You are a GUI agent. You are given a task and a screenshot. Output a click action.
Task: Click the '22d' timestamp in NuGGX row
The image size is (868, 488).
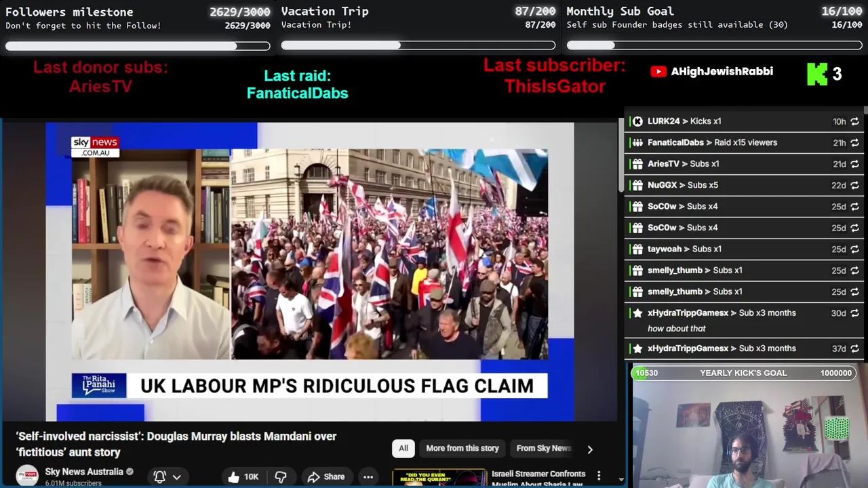click(839, 185)
